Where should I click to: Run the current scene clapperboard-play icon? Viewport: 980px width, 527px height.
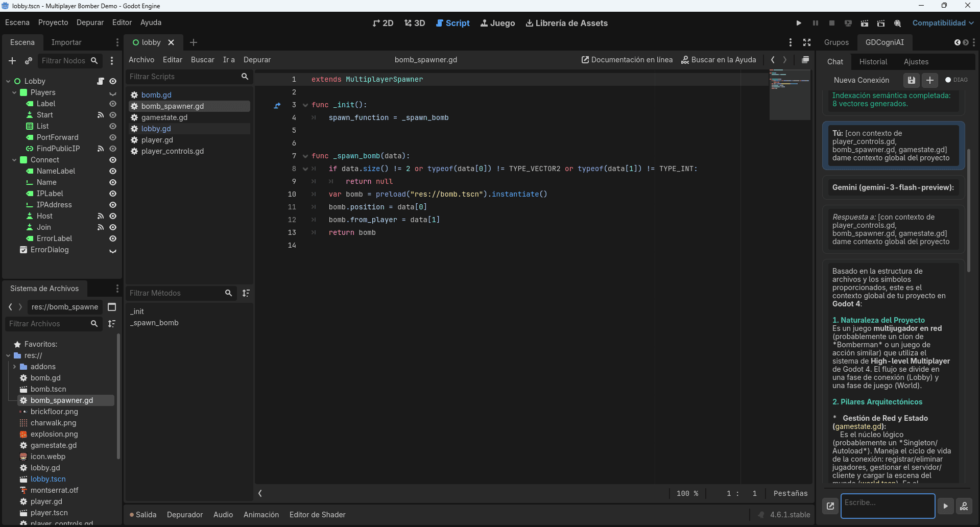[865, 23]
